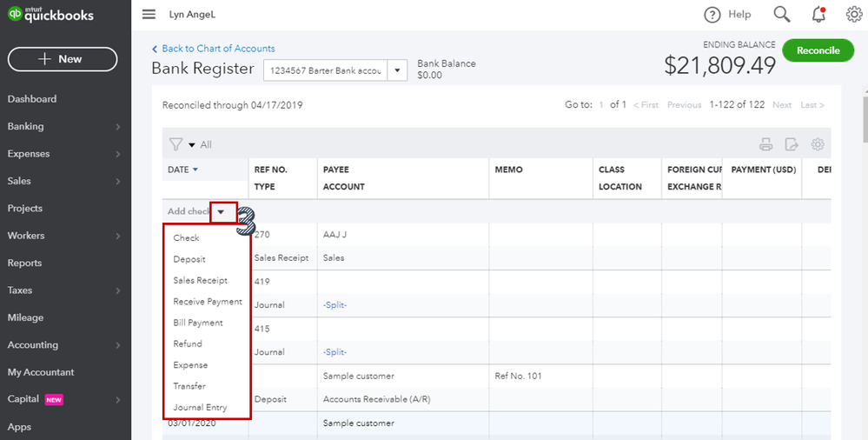Expand the Sales sidebar chevron

(118, 181)
